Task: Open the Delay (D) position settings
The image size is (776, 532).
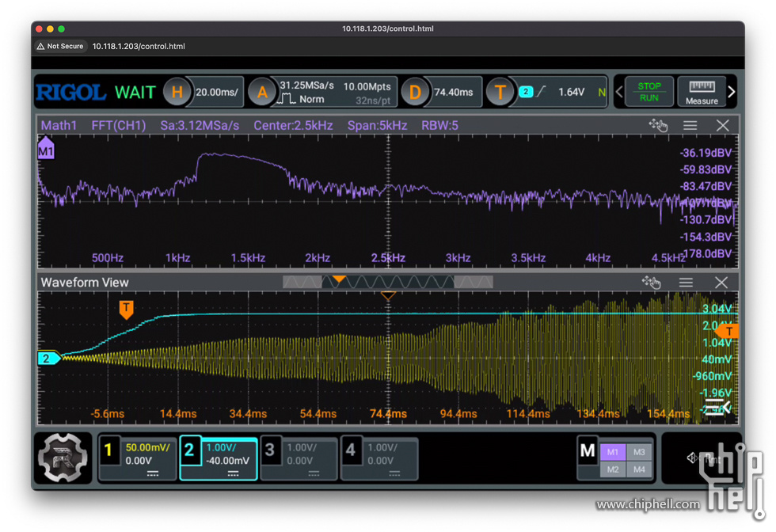Action: click(415, 92)
